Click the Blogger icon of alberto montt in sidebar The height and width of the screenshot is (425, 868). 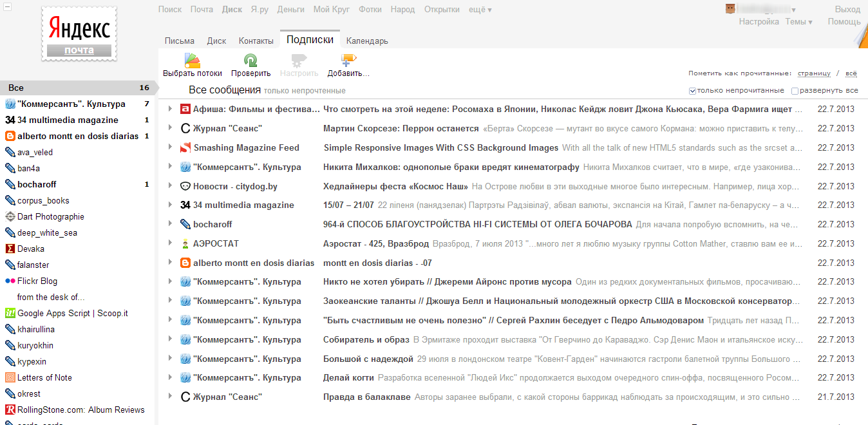[x=10, y=136]
